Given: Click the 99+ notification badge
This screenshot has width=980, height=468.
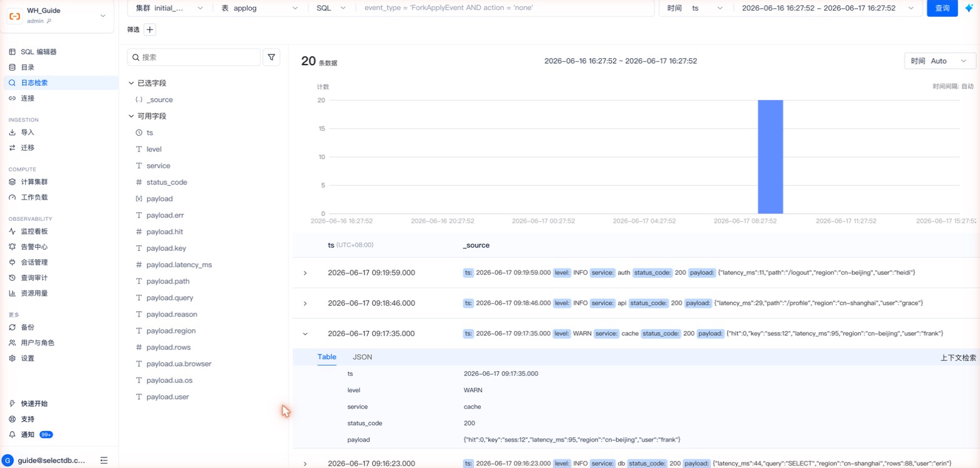Looking at the screenshot, I should click(x=46, y=434).
